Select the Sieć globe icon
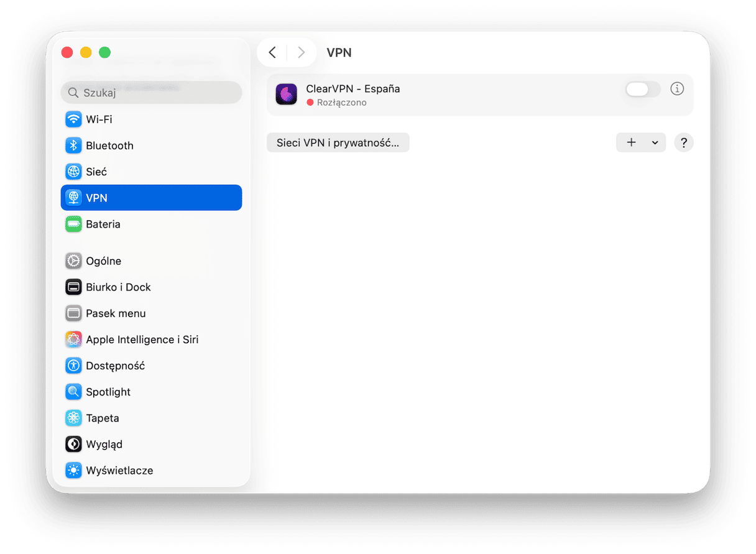 (74, 172)
